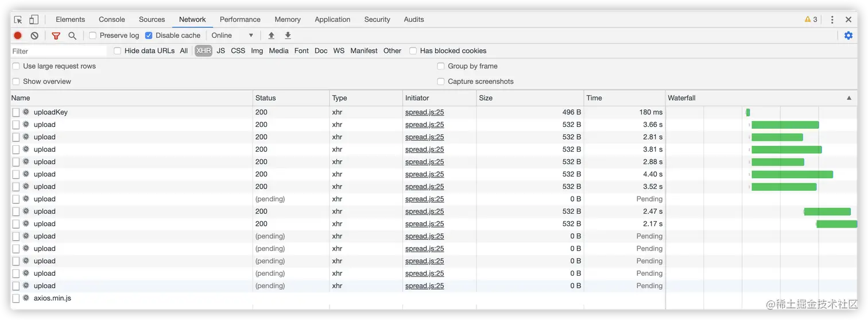Clear the network log icon
This screenshot has height=320, width=868.
tap(34, 36)
